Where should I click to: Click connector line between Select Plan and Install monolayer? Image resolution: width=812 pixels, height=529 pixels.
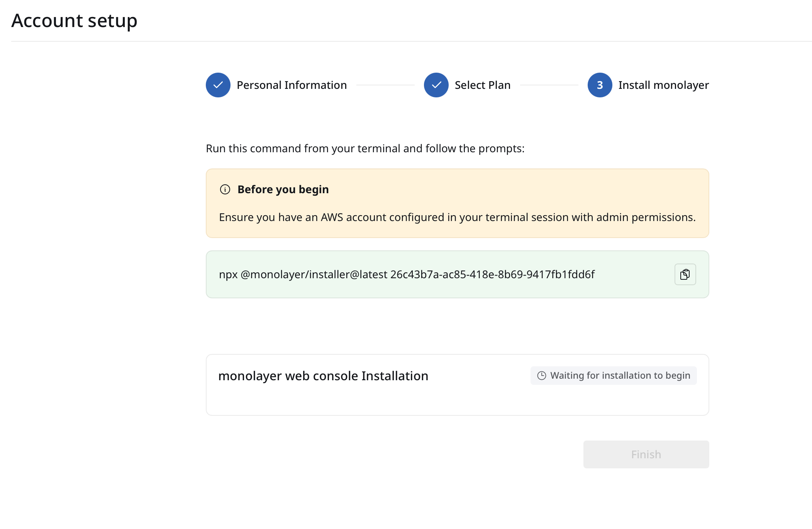tap(549, 85)
